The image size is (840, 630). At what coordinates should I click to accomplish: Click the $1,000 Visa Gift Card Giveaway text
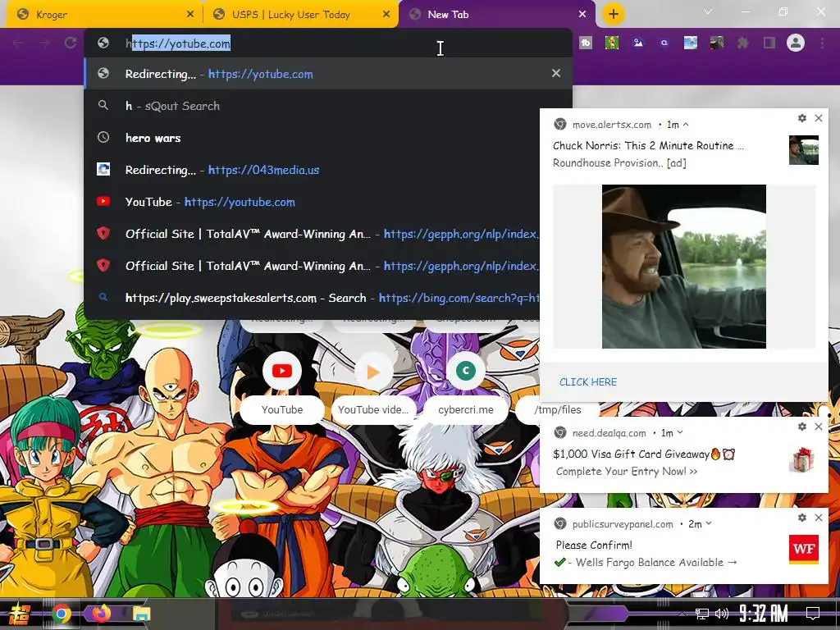[644, 454]
